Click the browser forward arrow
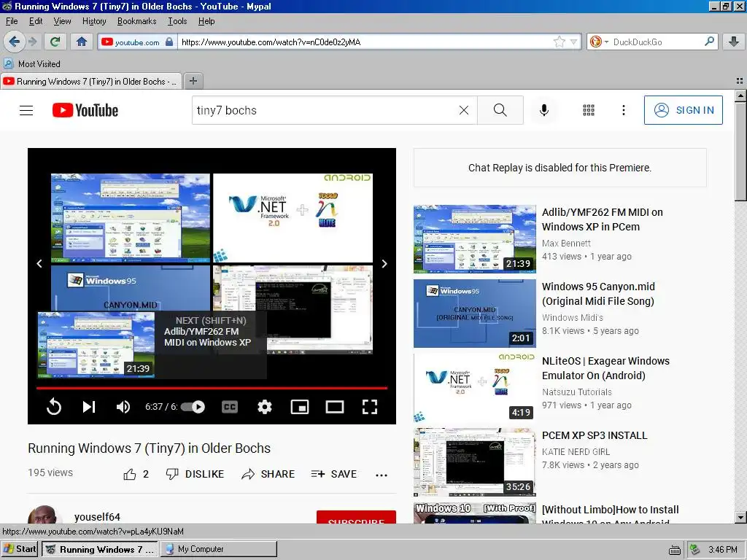 tap(32, 42)
